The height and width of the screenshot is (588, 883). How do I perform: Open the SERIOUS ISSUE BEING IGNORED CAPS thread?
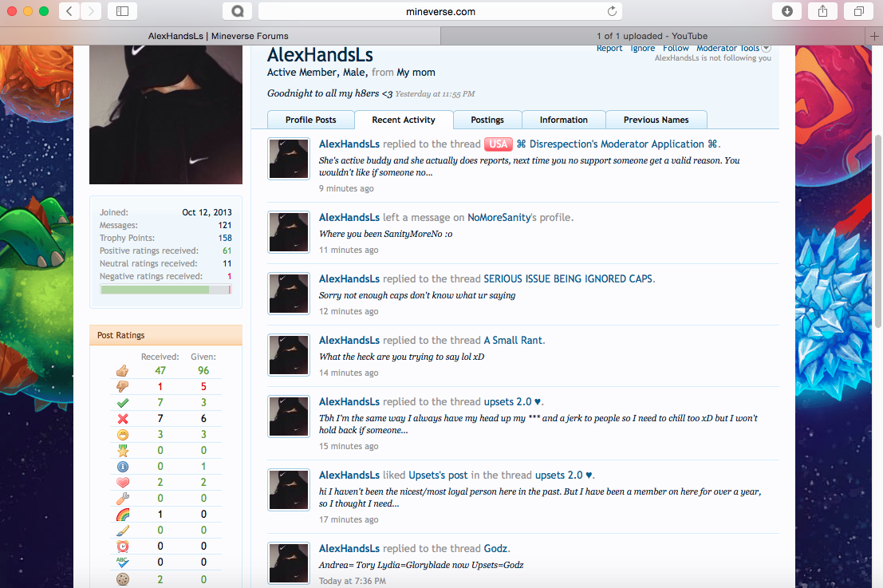[568, 279]
